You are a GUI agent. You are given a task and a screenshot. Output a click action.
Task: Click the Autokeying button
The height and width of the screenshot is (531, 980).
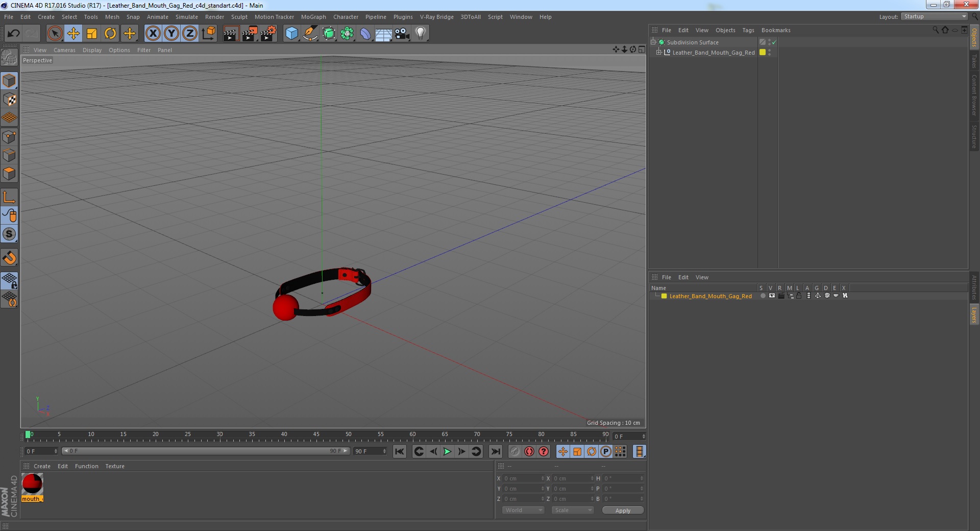point(529,451)
